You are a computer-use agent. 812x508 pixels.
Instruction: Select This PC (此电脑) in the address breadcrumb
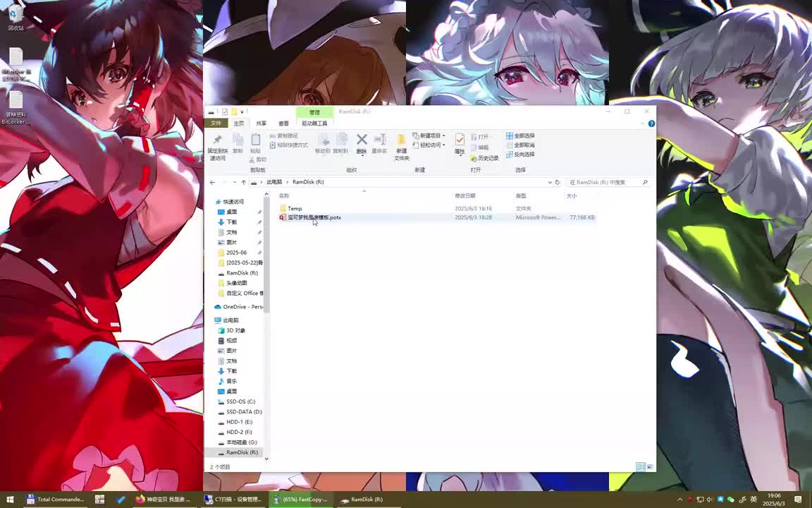(x=274, y=183)
